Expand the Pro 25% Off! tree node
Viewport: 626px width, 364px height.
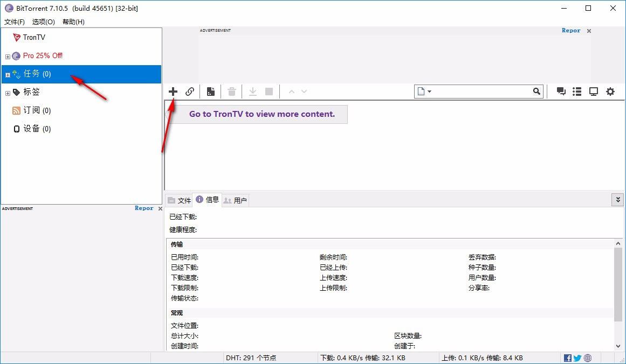(x=8, y=57)
